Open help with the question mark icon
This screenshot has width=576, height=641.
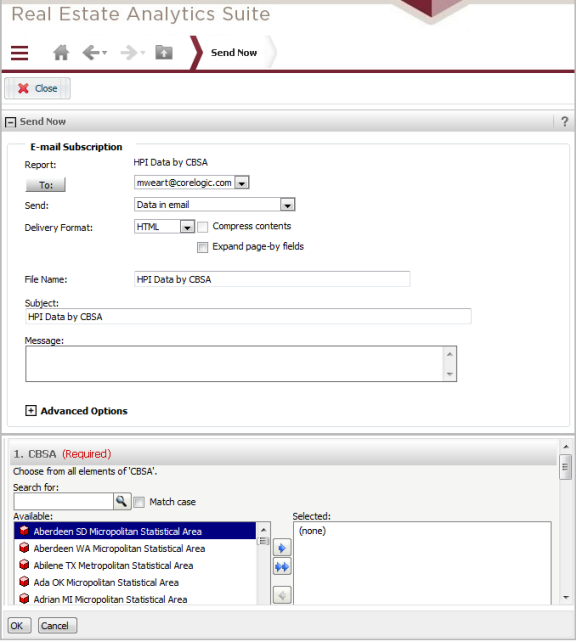pyautogui.click(x=565, y=121)
